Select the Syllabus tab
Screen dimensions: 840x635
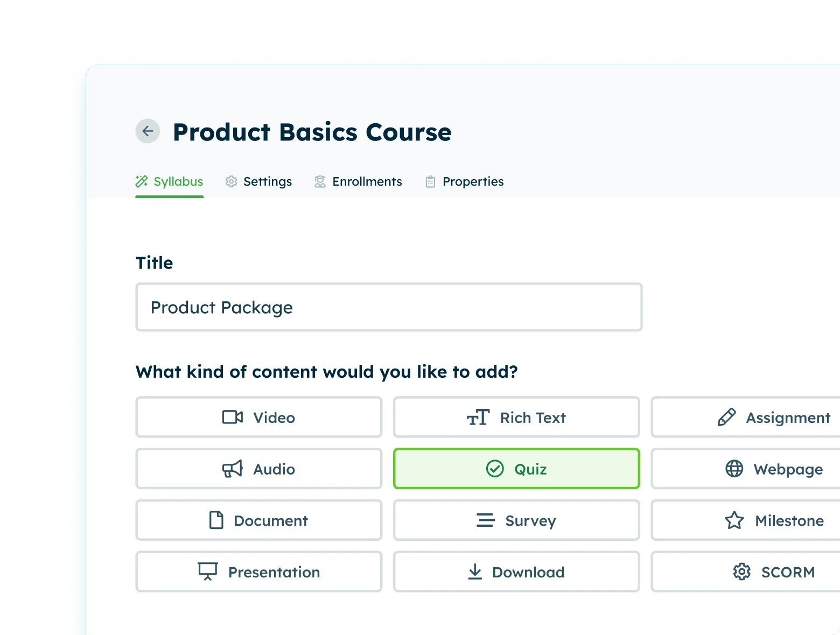pyautogui.click(x=169, y=181)
